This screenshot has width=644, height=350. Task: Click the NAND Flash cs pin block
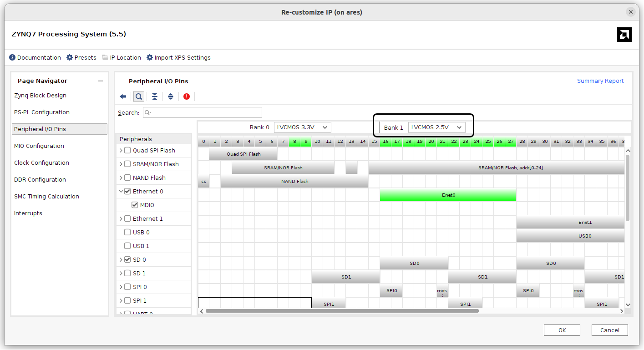point(203,181)
